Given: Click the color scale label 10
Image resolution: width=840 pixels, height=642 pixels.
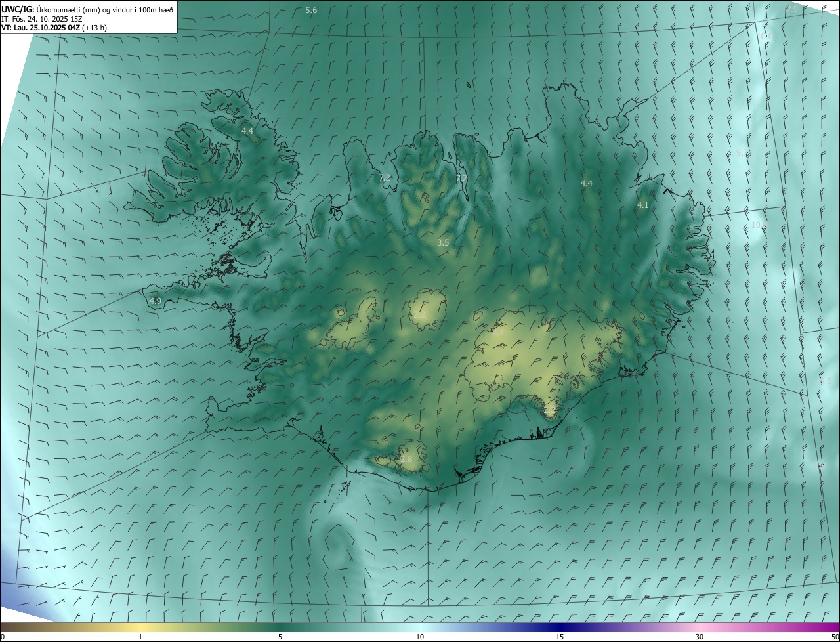Looking at the screenshot, I should [x=420, y=637].
